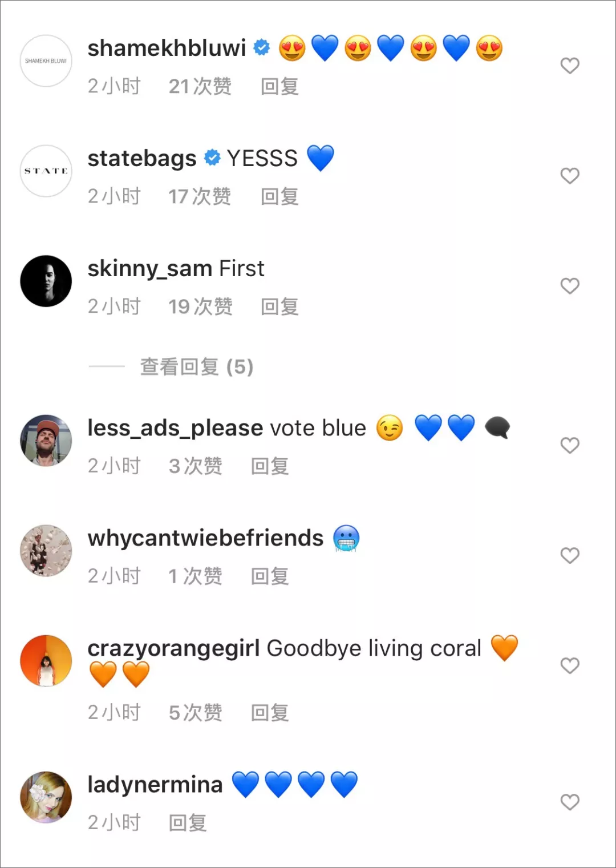The width and height of the screenshot is (616, 868).
Task: Heart crazyorangegirl's living coral comment
Action: coord(570,665)
